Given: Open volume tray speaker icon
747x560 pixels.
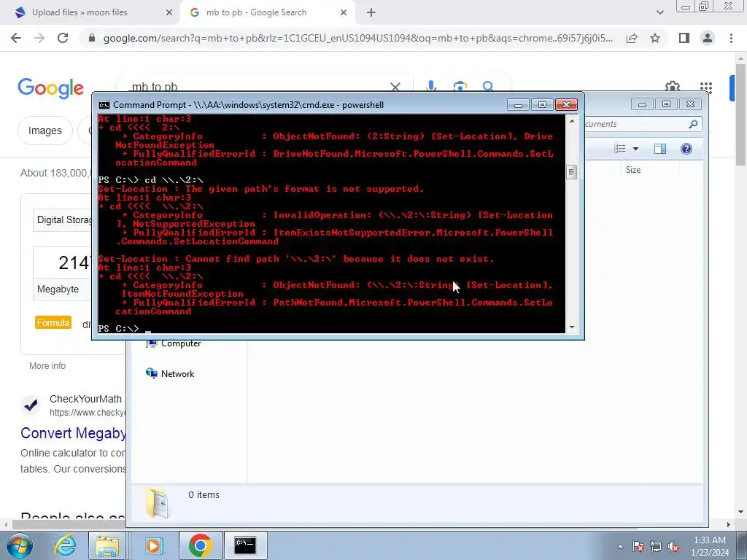Looking at the screenshot, I should click(673, 547).
